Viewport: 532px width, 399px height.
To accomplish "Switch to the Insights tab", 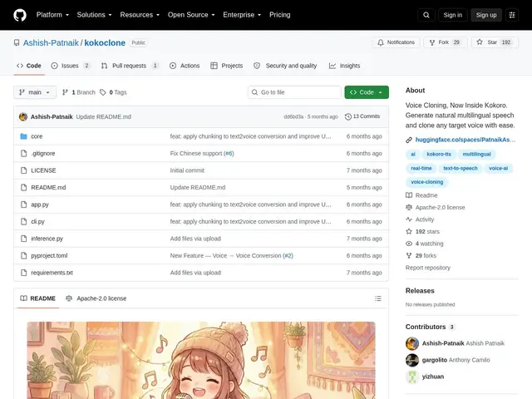I will coord(344,66).
